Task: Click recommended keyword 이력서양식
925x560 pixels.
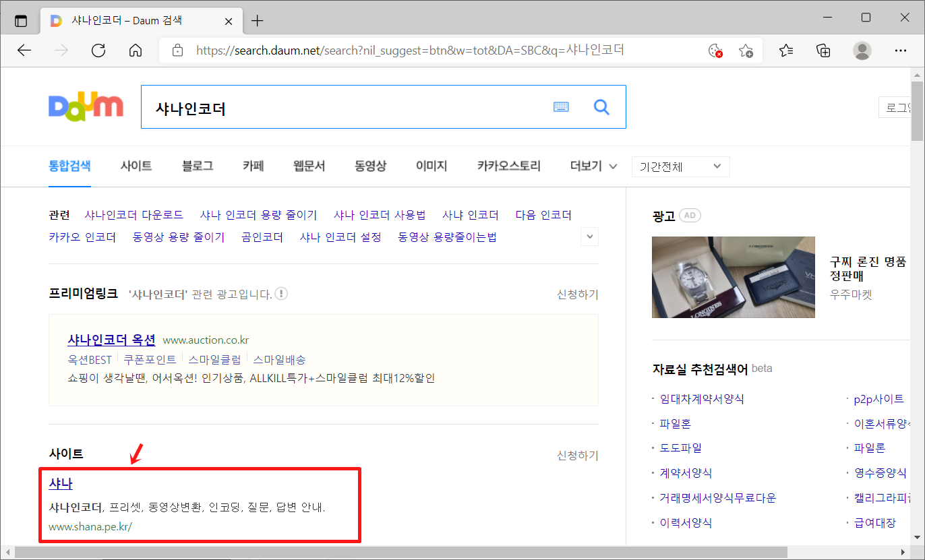Action: (686, 522)
